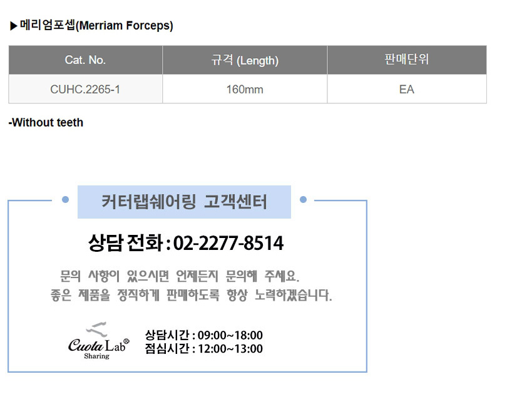Click the blue dot right of 고객센터 banner
The width and height of the screenshot is (532, 394).
coord(303,200)
